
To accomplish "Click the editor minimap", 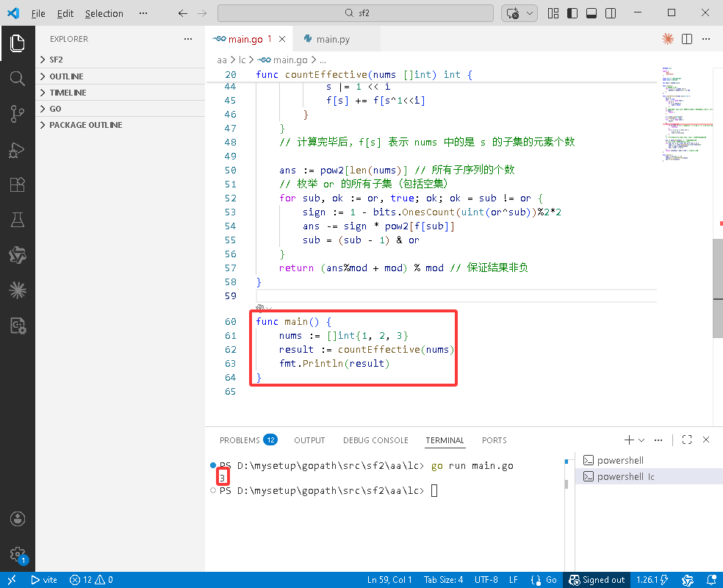I will (x=687, y=113).
